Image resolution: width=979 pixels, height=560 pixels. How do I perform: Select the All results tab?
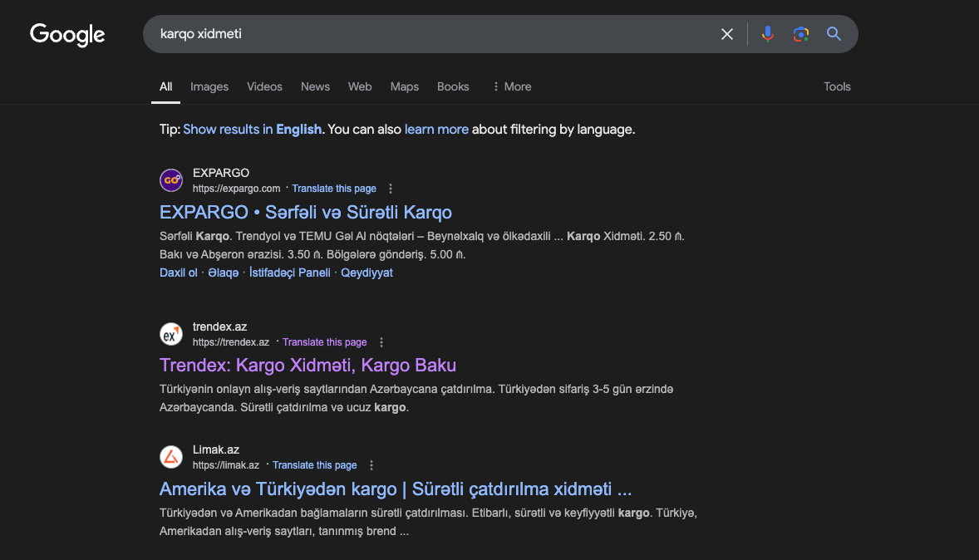click(x=165, y=86)
